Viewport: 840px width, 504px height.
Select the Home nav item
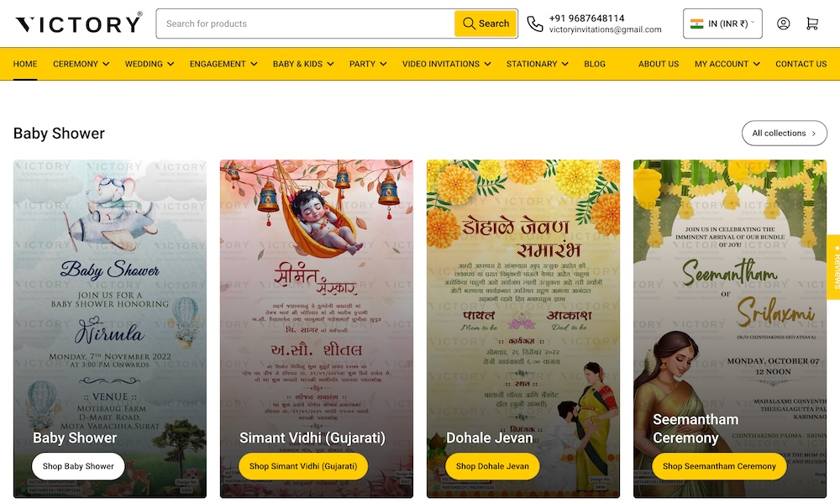pyautogui.click(x=25, y=64)
